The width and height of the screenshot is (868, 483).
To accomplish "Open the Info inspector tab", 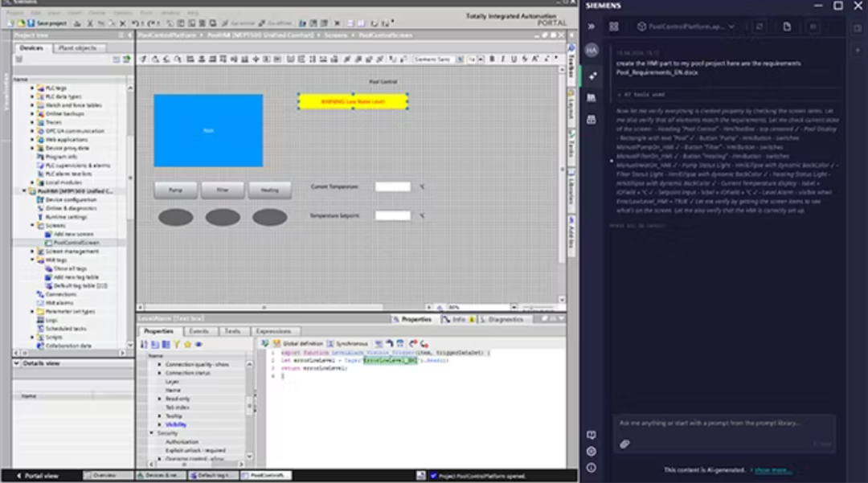I will (x=458, y=319).
